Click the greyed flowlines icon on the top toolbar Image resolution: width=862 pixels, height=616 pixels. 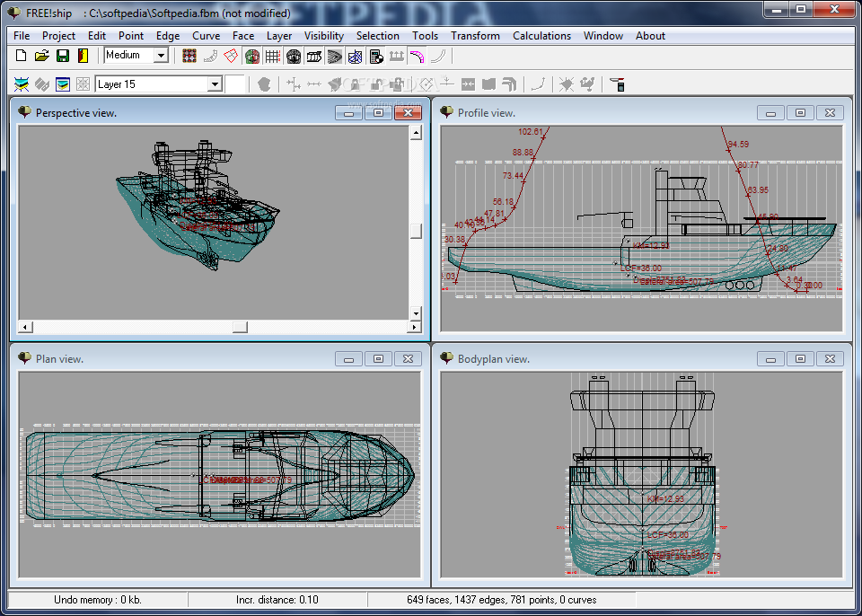click(x=438, y=56)
